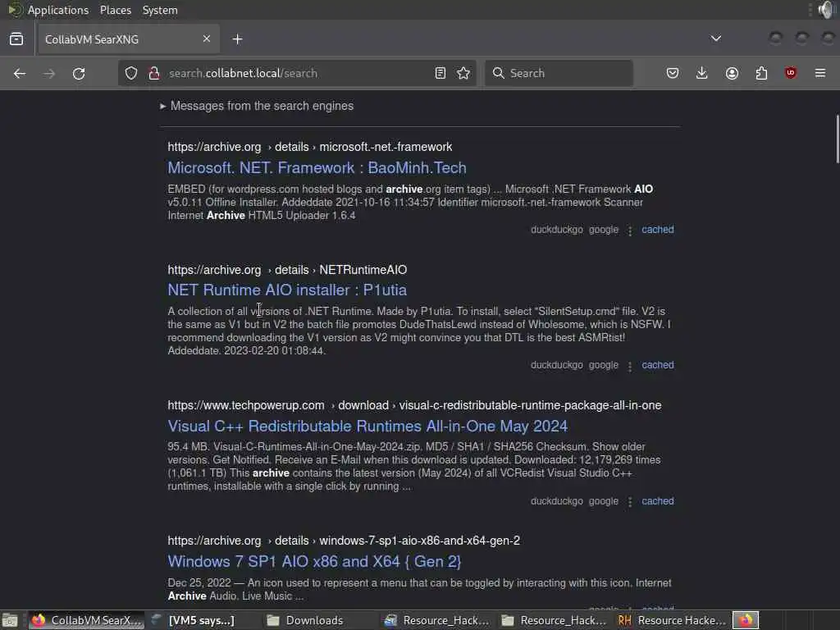Click duckduckgo under the Visual C++ Redistributable result
Viewport: 840px width, 630px height.
557,501
